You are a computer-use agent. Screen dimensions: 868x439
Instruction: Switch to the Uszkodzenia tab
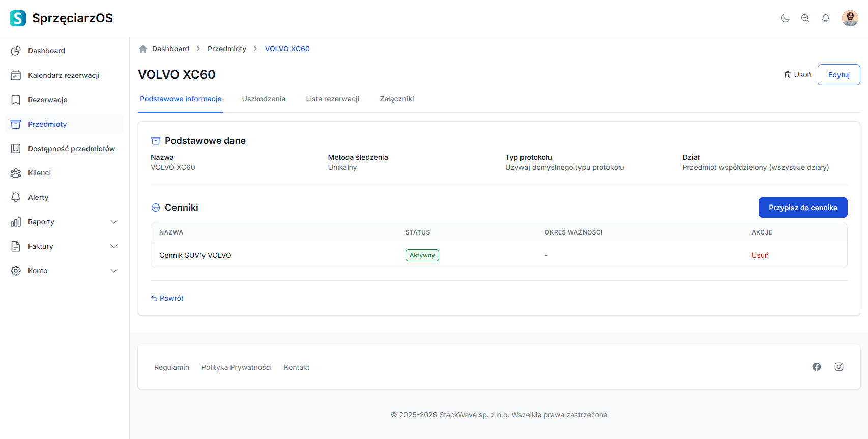(x=264, y=99)
